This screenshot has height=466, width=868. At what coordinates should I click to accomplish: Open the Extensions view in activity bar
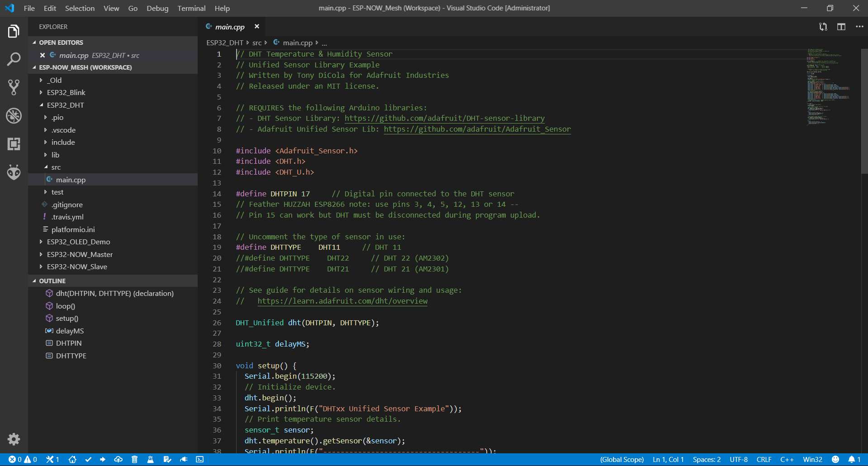[x=14, y=144]
